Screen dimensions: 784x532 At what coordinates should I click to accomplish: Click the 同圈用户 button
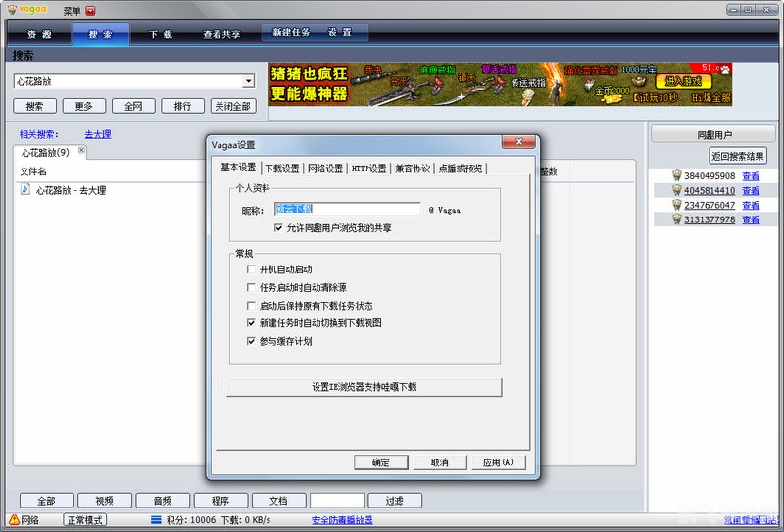coord(714,134)
